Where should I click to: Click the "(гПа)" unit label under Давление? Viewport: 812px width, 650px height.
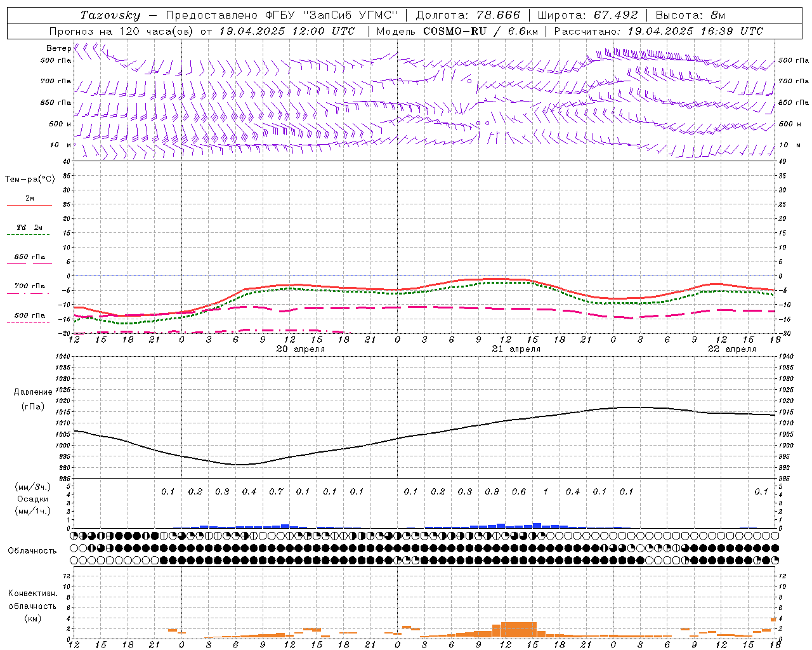pos(33,406)
